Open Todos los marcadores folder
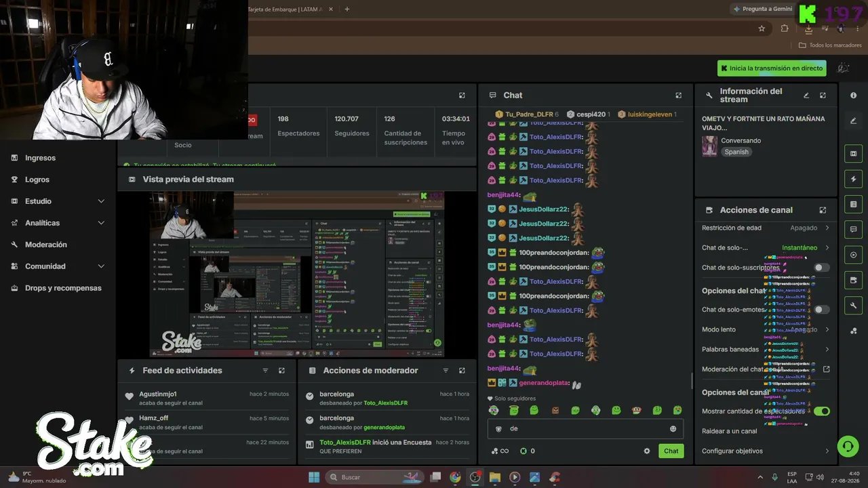 (x=830, y=45)
